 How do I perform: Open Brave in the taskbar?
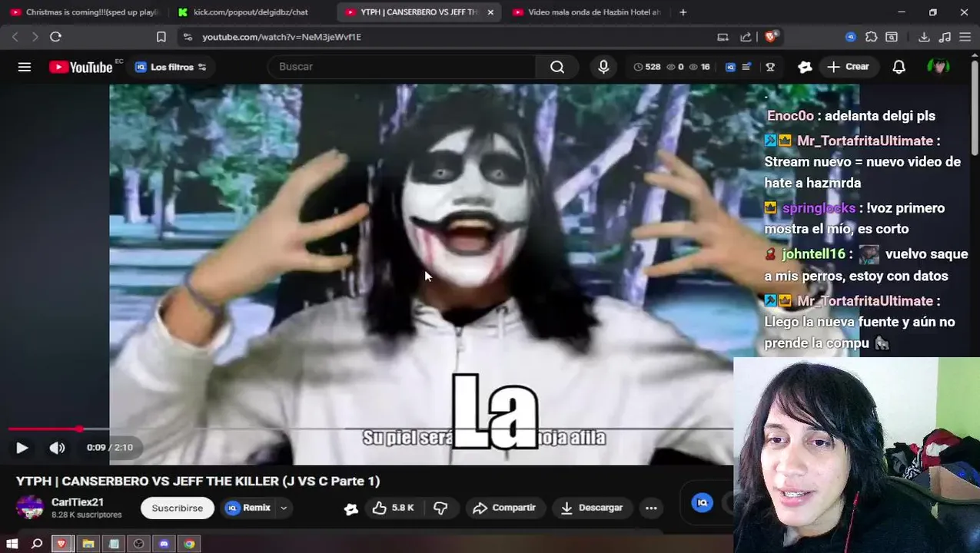coord(62,544)
